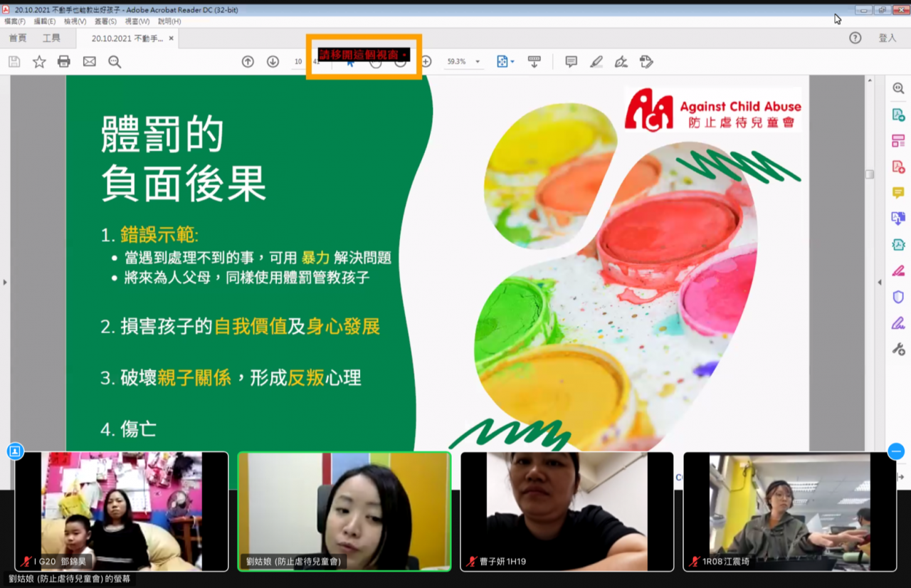Click the 登入 sign-in button

888,38
